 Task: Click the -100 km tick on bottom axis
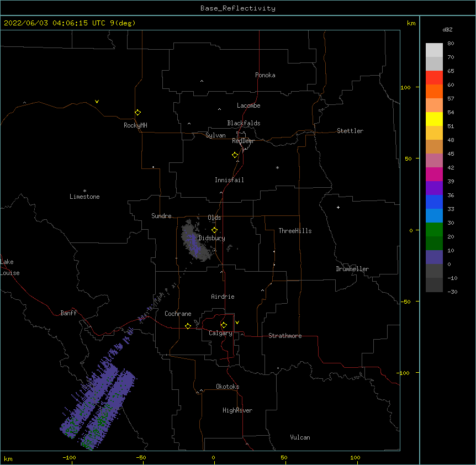71,463
